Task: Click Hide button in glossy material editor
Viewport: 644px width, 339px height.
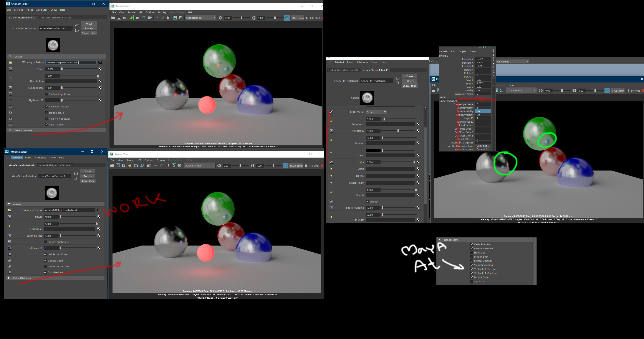Action: 414,86
